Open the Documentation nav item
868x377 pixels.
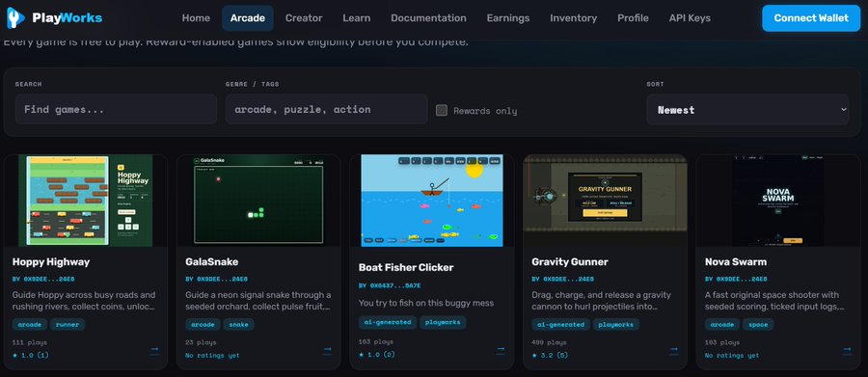point(428,18)
